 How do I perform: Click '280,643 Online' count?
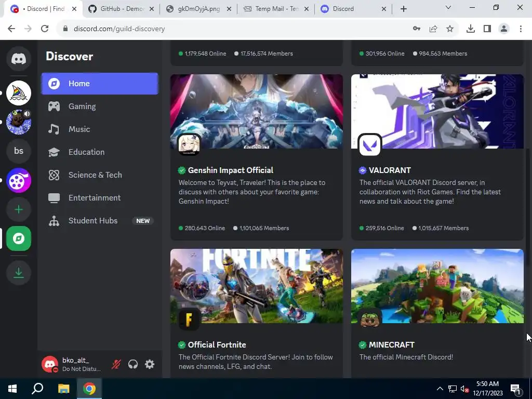[205, 228]
